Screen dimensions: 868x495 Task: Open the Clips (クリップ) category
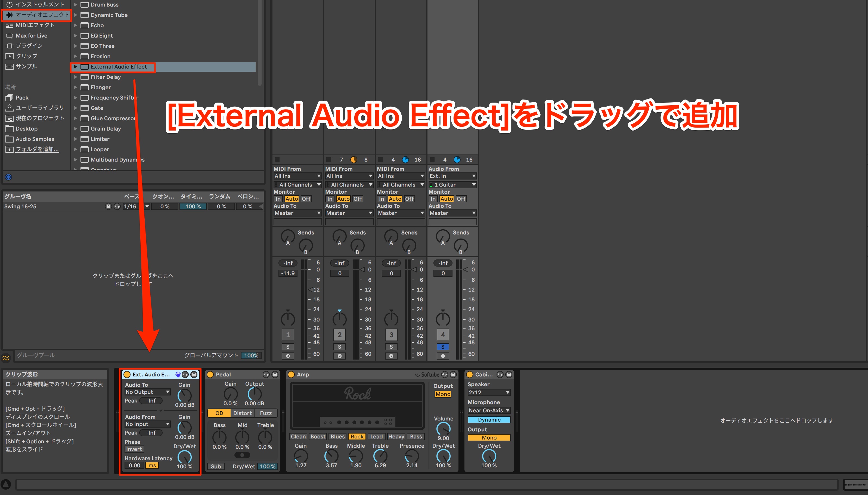(22, 56)
